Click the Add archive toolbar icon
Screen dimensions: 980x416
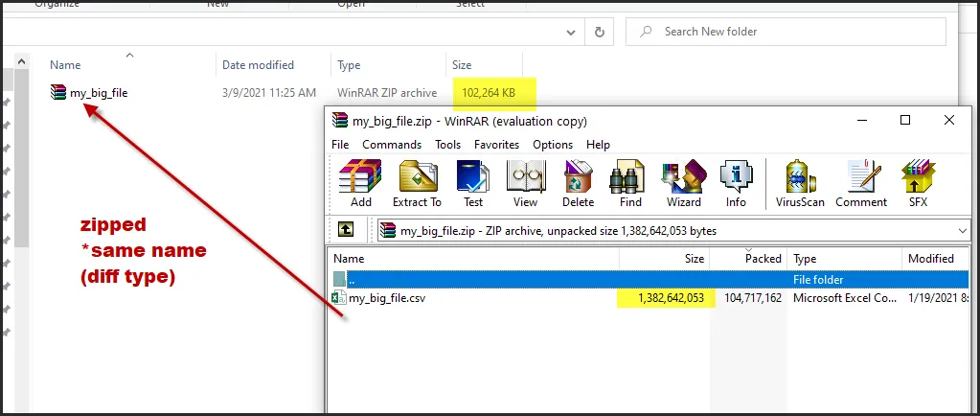click(360, 183)
